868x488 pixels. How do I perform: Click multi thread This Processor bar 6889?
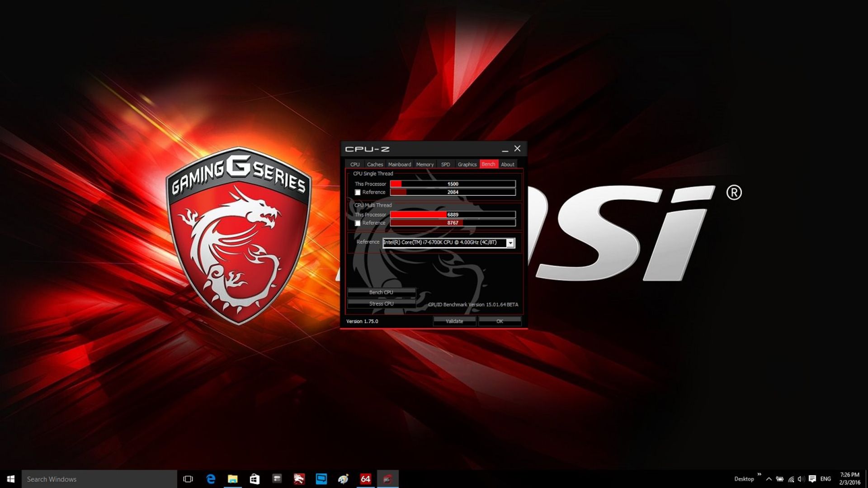point(453,215)
